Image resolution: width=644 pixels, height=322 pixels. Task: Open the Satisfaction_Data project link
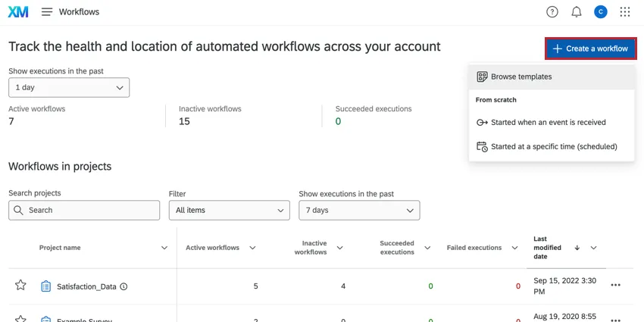[x=86, y=286]
